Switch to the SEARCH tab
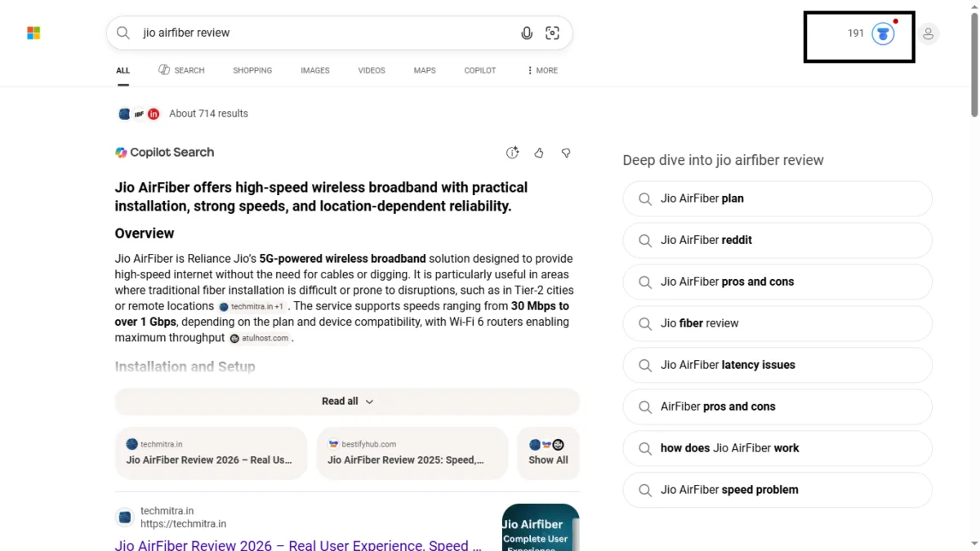The image size is (980, 551). click(181, 70)
